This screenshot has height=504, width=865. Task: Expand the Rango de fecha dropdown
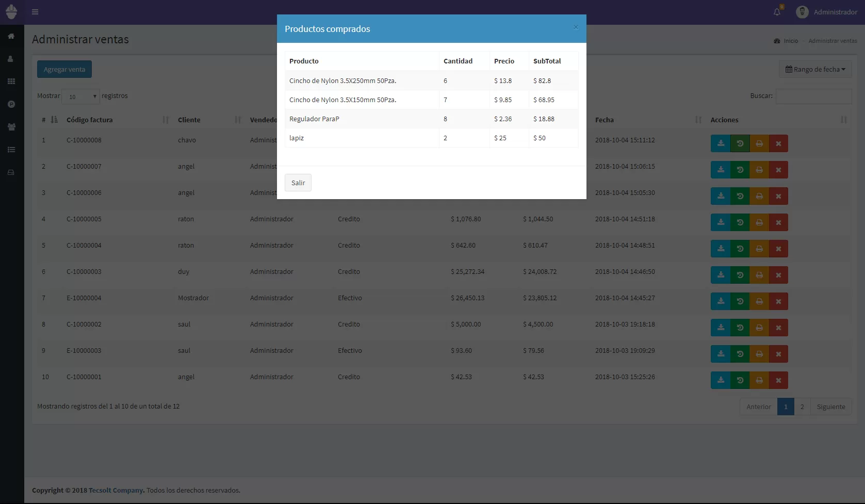815,69
